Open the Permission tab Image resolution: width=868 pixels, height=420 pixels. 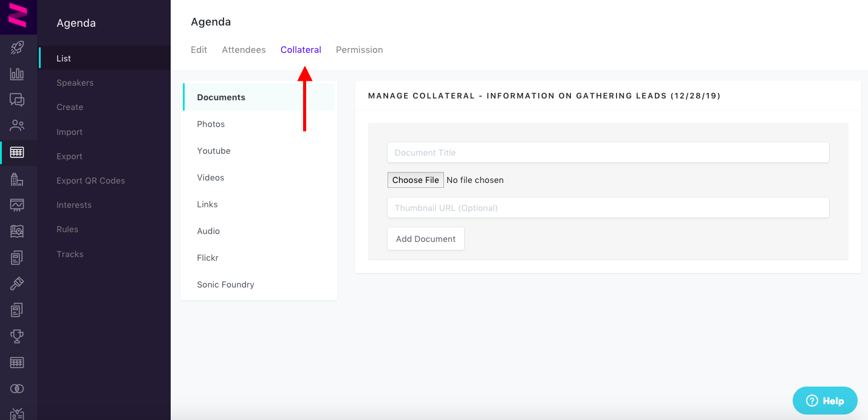click(360, 50)
